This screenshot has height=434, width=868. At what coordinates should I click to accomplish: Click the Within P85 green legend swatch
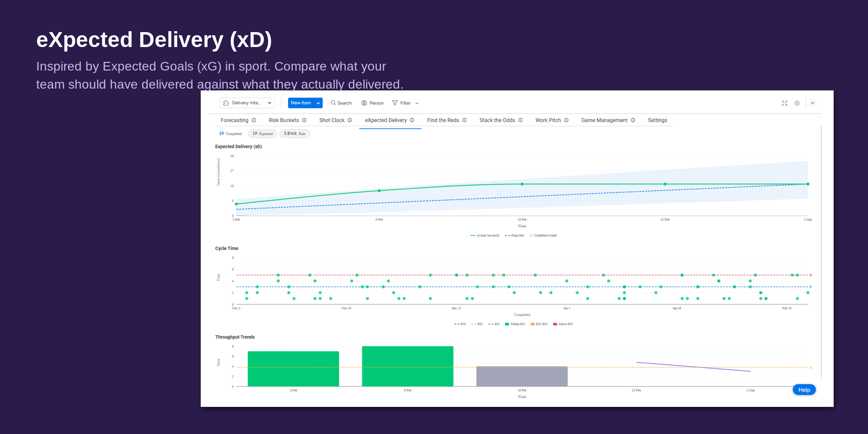507,324
